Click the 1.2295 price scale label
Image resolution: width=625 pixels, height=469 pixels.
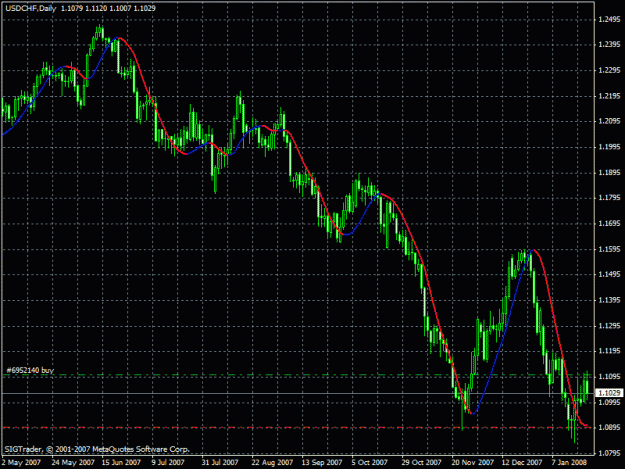coord(609,71)
